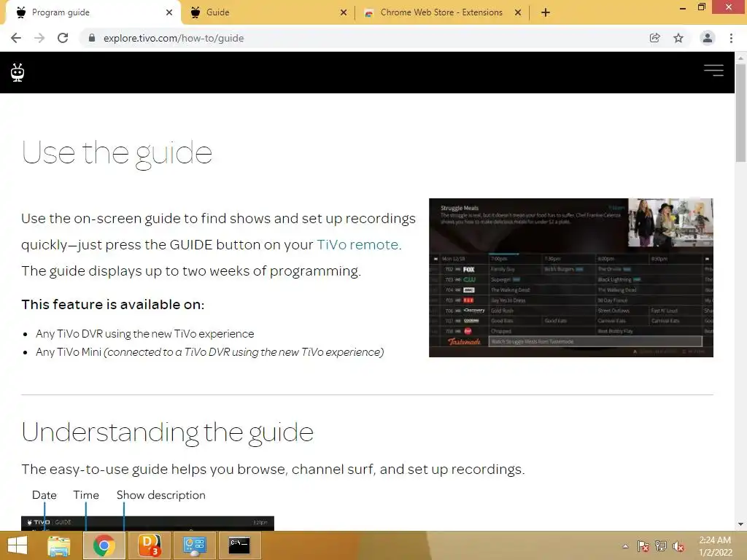Click the address bar URL

[x=174, y=38]
